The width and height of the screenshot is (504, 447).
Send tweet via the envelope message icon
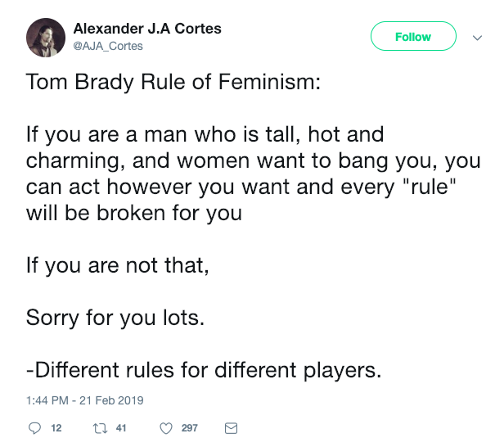pos(230,427)
